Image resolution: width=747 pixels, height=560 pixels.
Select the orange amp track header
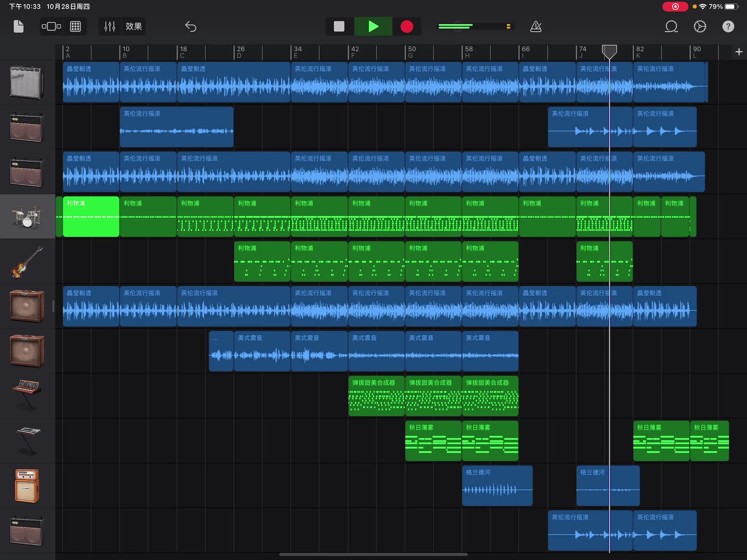click(x=27, y=485)
